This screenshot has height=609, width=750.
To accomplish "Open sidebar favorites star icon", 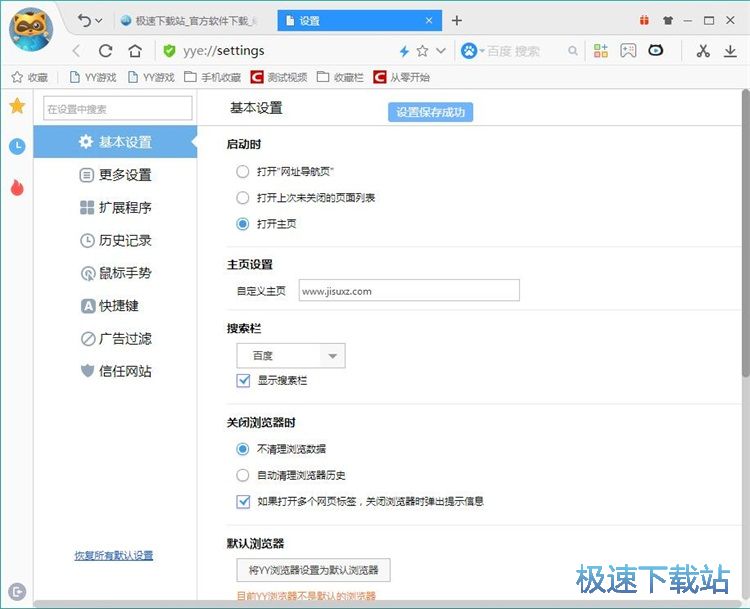I will (17, 106).
